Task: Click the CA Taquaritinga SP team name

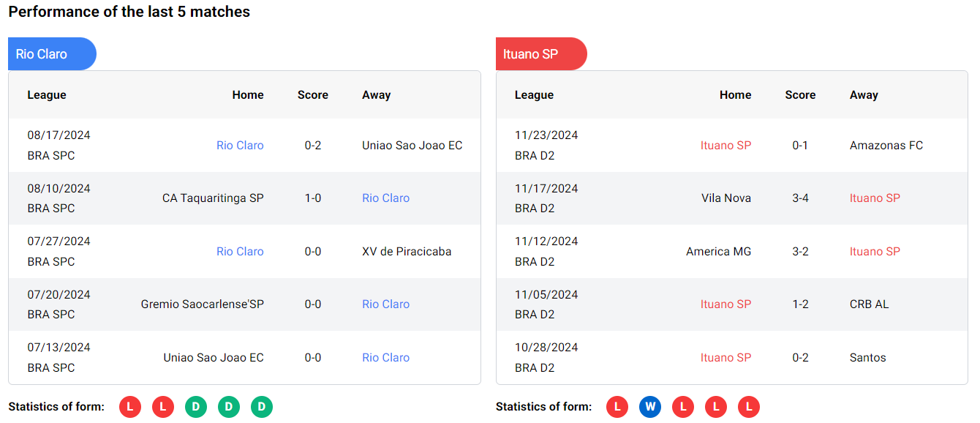Action: point(213,198)
